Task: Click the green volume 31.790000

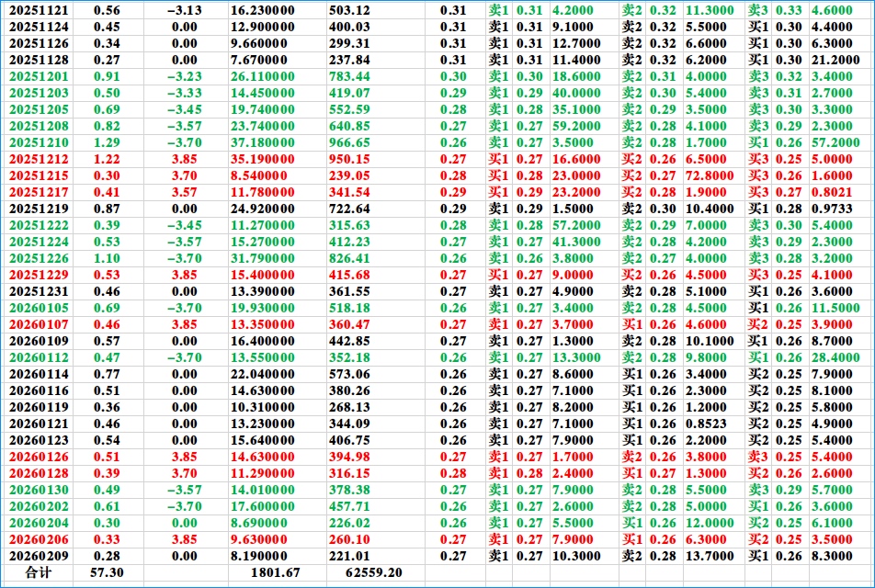Action: (262, 258)
